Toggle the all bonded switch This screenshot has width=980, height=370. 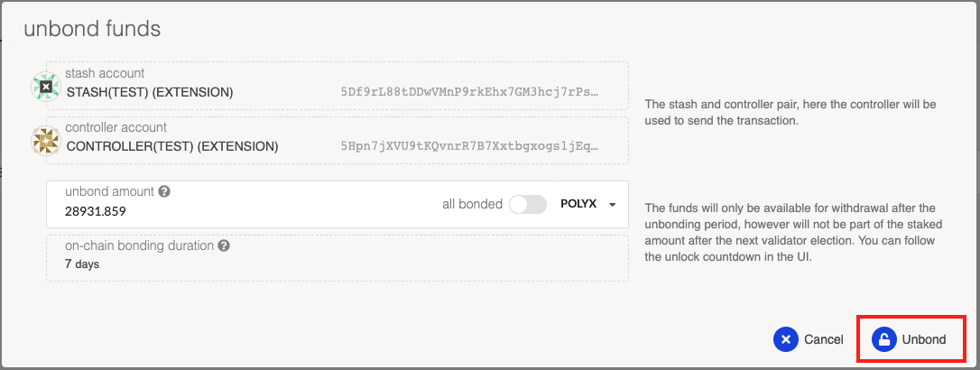pos(528,204)
